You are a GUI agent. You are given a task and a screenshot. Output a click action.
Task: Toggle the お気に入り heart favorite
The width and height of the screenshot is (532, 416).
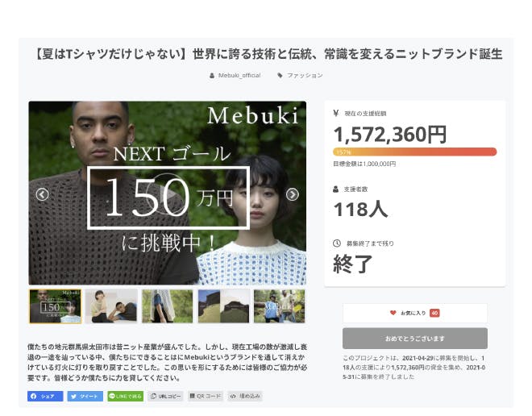[x=415, y=313]
